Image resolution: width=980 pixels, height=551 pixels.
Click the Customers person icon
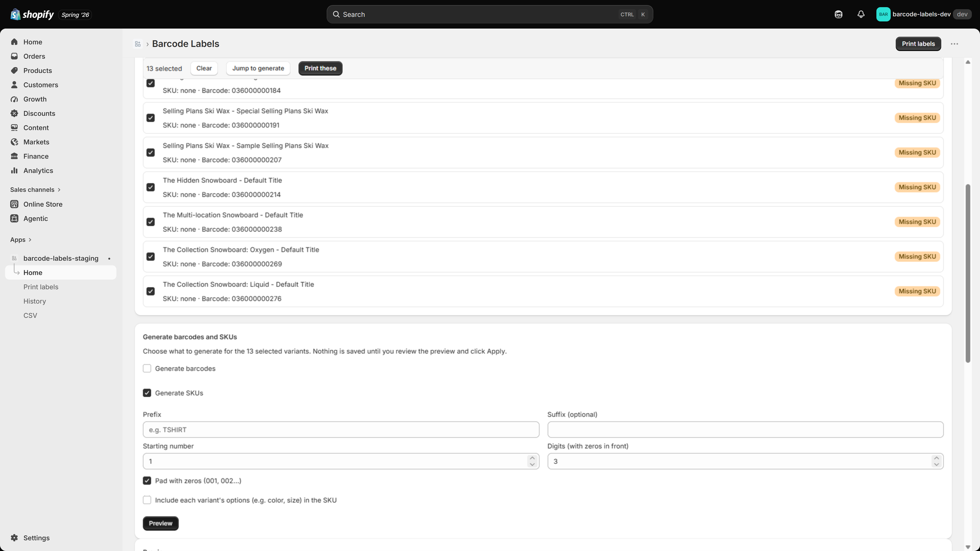(14, 85)
